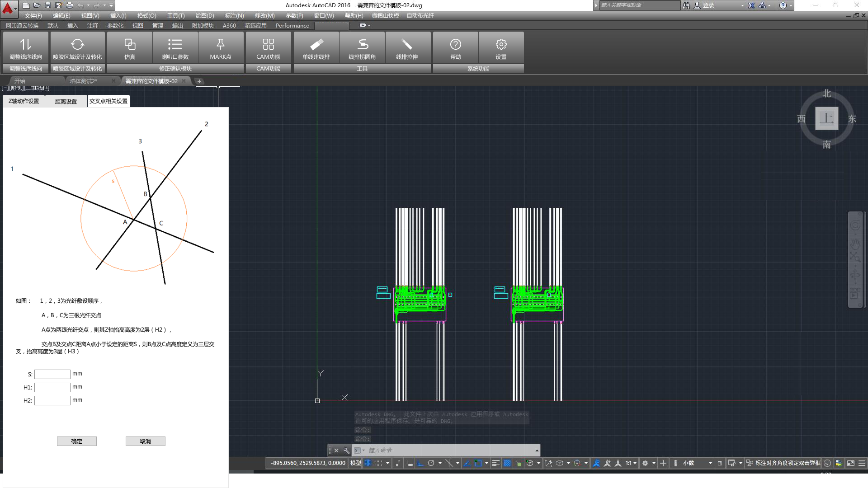
Task: Toggle grid display in status bar
Action: pyautogui.click(x=368, y=463)
